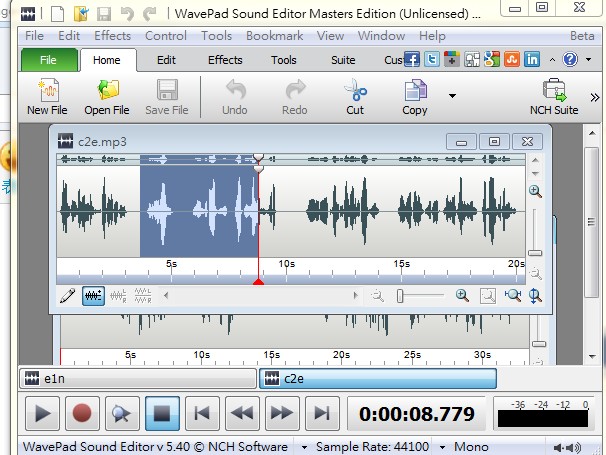Viewport: 606px width, 455px height.
Task: Open the NCH Suite tools
Action: [x=554, y=97]
